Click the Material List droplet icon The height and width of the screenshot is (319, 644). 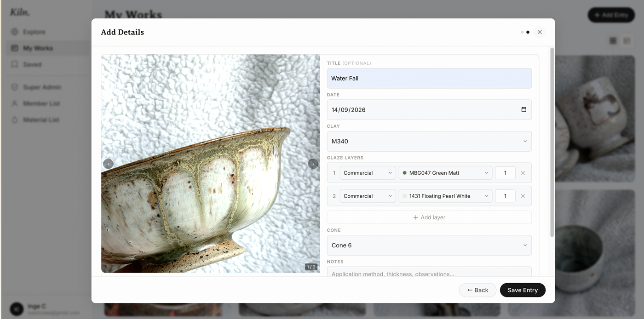15,120
